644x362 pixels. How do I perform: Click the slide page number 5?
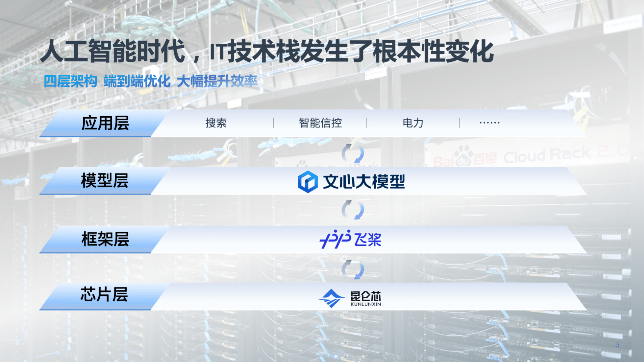(617, 345)
